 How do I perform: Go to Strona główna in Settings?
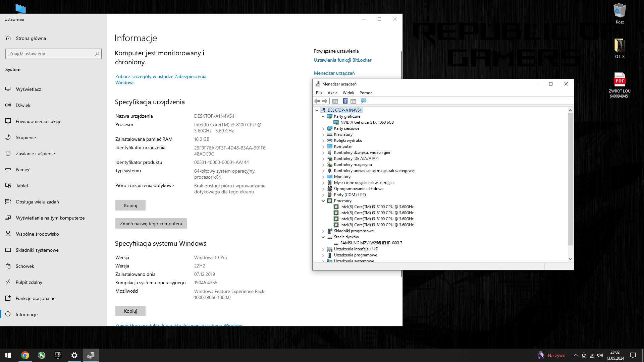coord(54,38)
